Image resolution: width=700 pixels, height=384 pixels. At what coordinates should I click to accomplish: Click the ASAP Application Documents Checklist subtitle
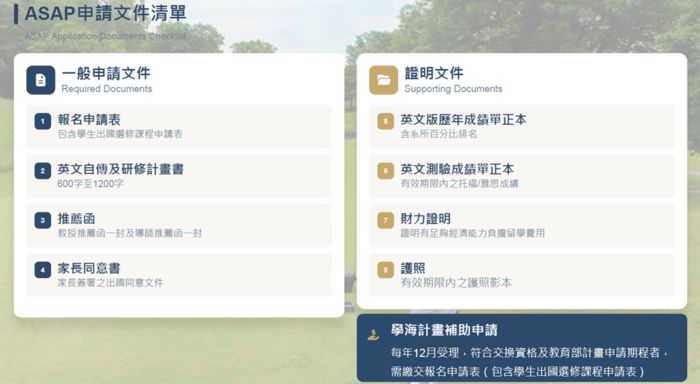click(x=105, y=36)
